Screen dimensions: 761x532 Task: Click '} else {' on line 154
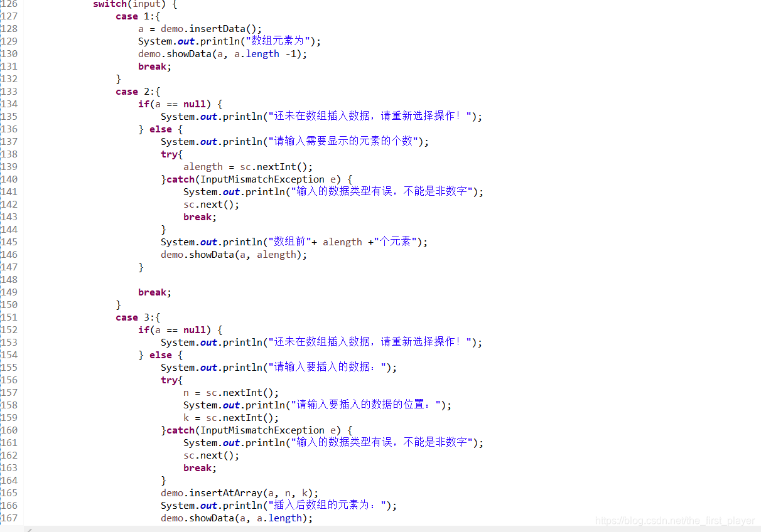tap(160, 355)
